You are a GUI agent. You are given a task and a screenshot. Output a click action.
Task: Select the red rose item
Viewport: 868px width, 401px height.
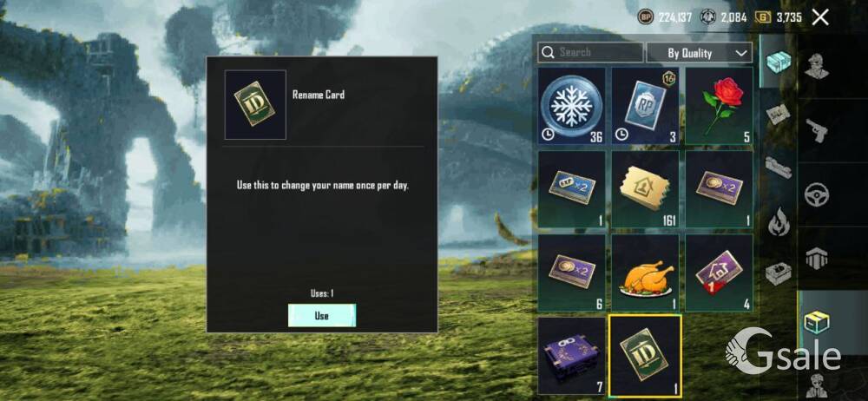coord(719,106)
